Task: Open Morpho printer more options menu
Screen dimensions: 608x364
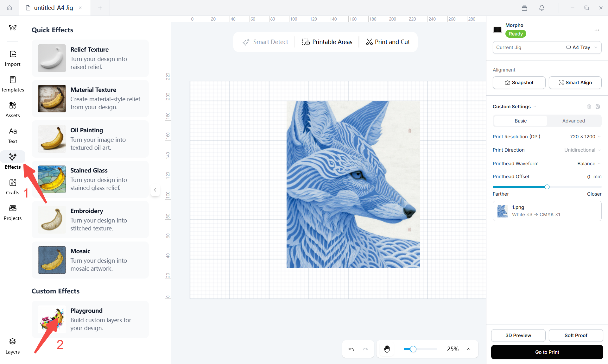Action: tap(597, 30)
